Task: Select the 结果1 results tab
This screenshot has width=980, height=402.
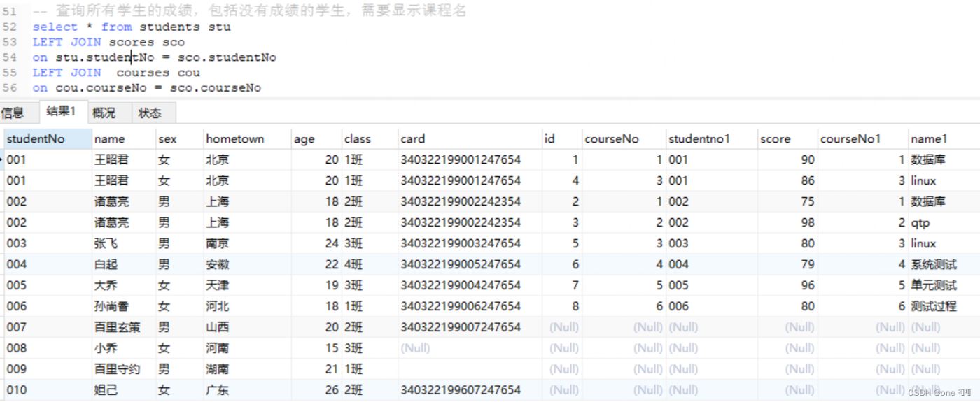Action: click(x=61, y=112)
